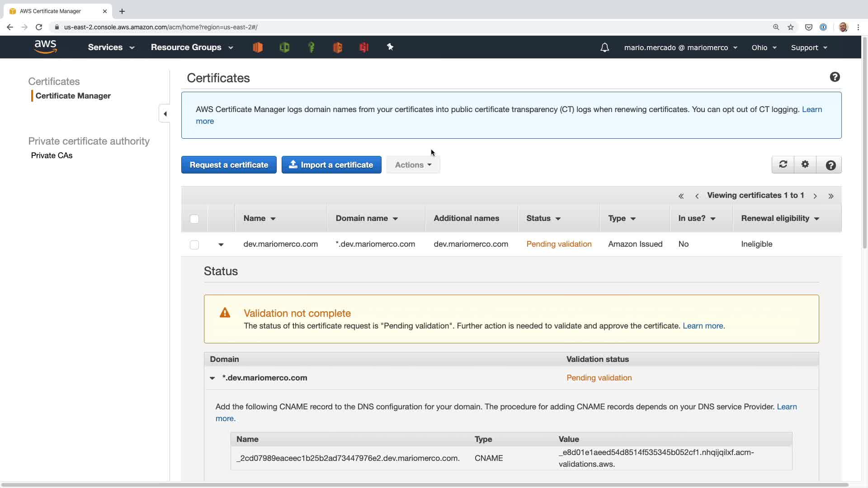Click the pin shortcuts icon in navbar
Screen dimensions: 868x488
(390, 47)
